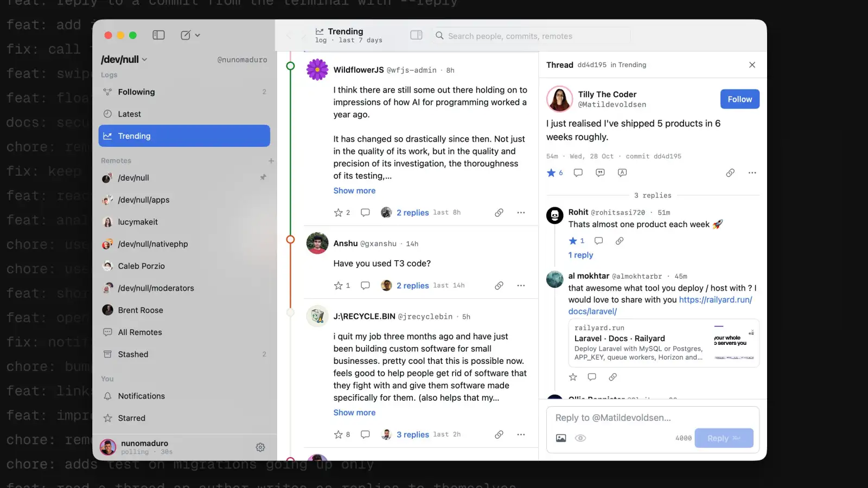Toggle the left sidebar panel icon
This screenshot has width=868, height=488.
158,35
